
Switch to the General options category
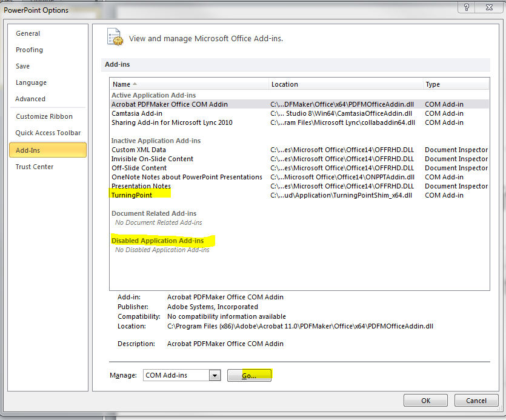pyautogui.click(x=28, y=33)
